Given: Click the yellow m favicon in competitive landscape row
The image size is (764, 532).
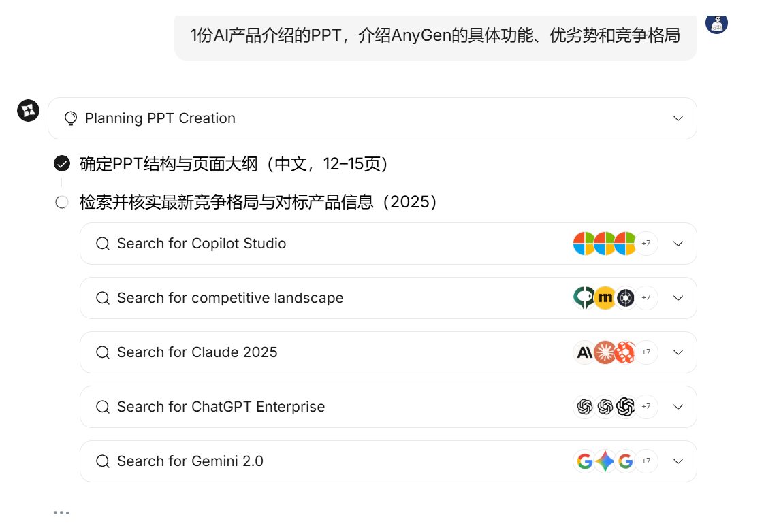Looking at the screenshot, I should (605, 298).
